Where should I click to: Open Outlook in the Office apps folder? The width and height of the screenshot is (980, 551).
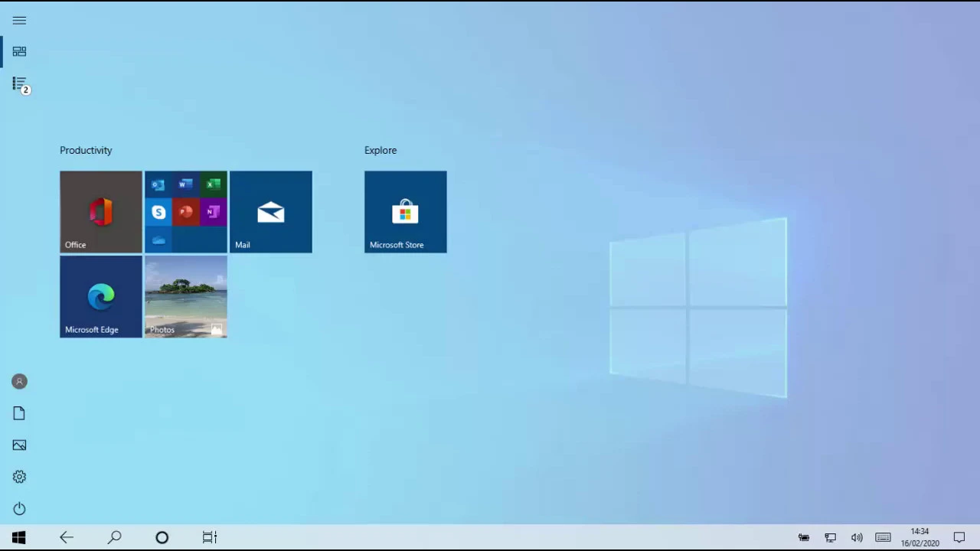coord(158,184)
